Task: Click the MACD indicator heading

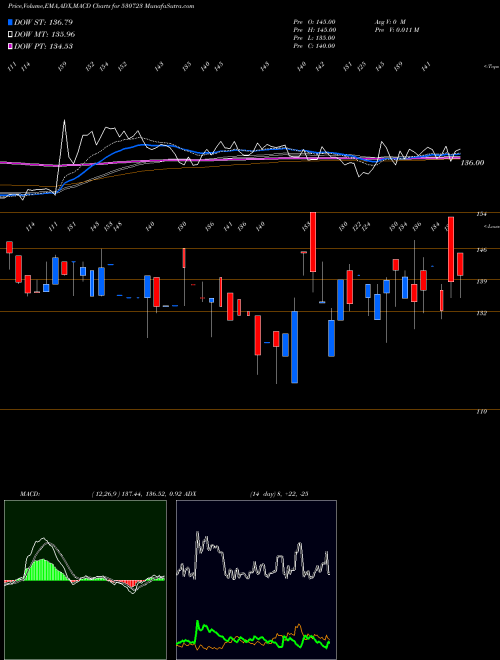Action: (29, 493)
